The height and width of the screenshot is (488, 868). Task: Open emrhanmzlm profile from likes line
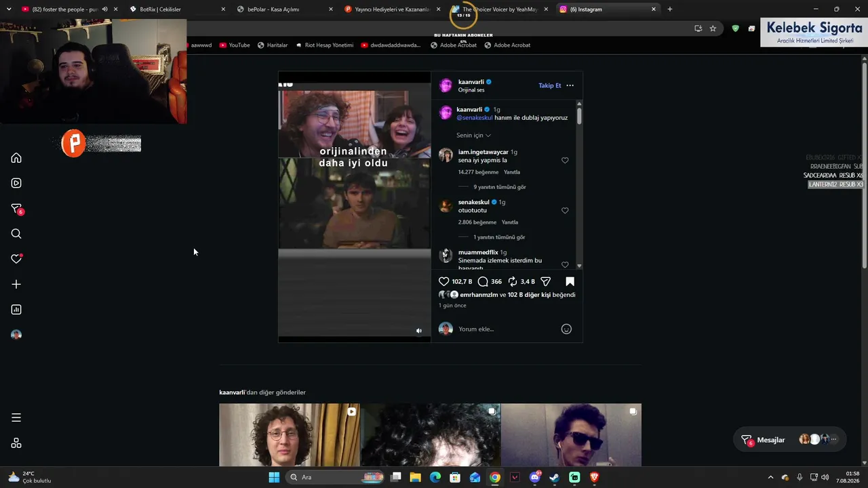[479, 295]
